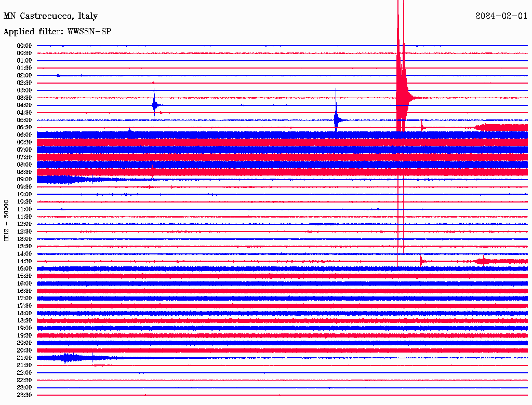This screenshot has width=532, height=405.
Task: Select the 03:00 time label
Action: pos(24,90)
